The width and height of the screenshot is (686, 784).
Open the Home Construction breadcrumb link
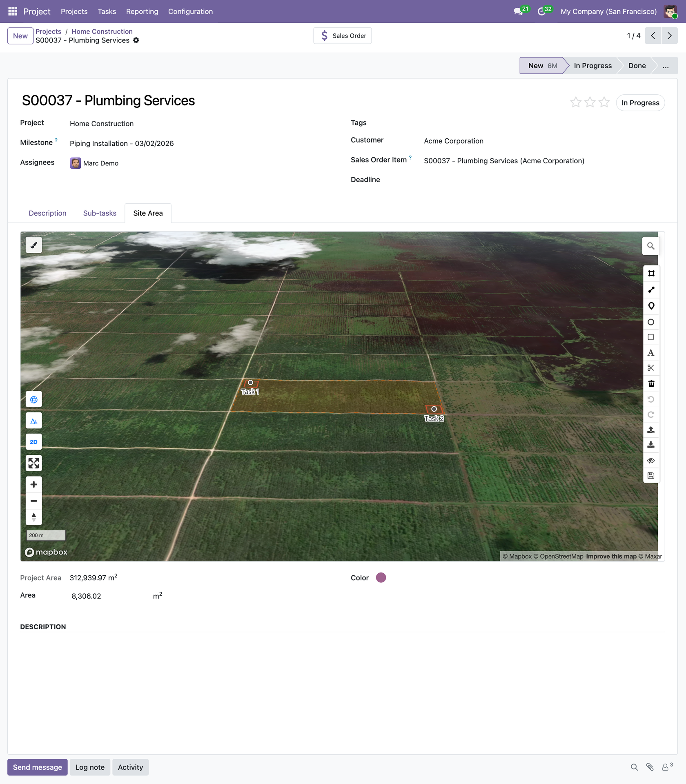pyautogui.click(x=102, y=31)
